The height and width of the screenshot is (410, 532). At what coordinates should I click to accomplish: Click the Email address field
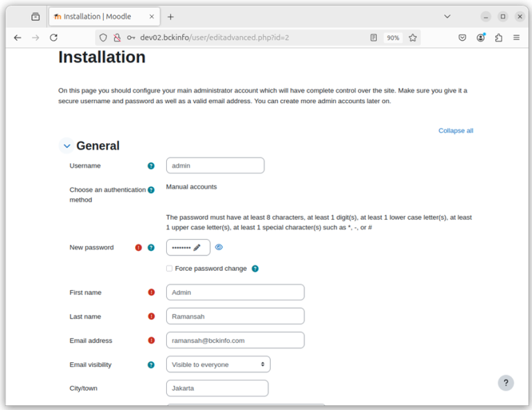(235, 340)
